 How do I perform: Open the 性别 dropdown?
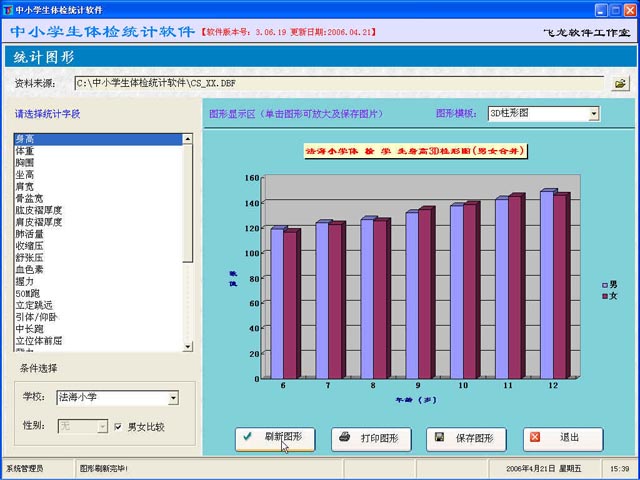click(x=101, y=426)
